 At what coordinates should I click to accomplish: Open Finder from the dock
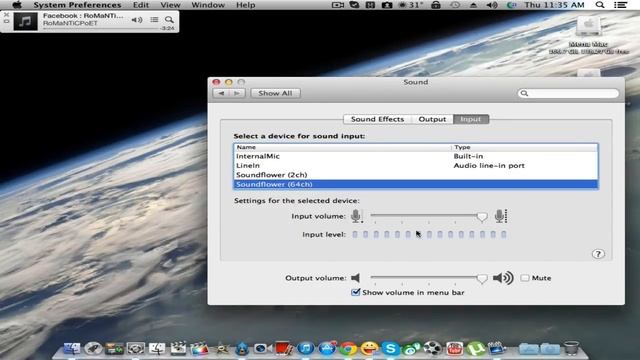point(72,348)
